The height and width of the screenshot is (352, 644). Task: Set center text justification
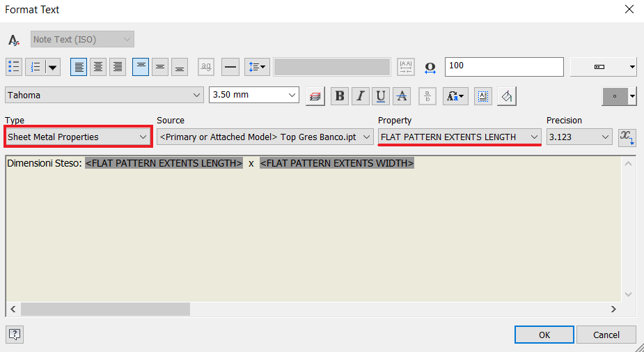(x=98, y=67)
